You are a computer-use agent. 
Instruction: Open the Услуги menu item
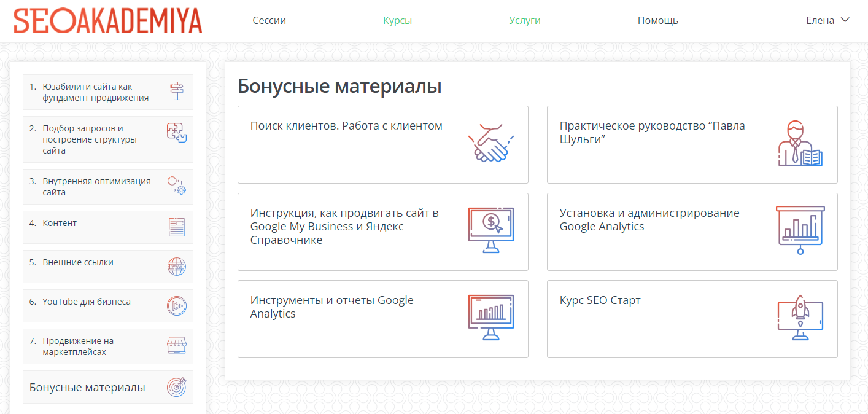(x=525, y=20)
